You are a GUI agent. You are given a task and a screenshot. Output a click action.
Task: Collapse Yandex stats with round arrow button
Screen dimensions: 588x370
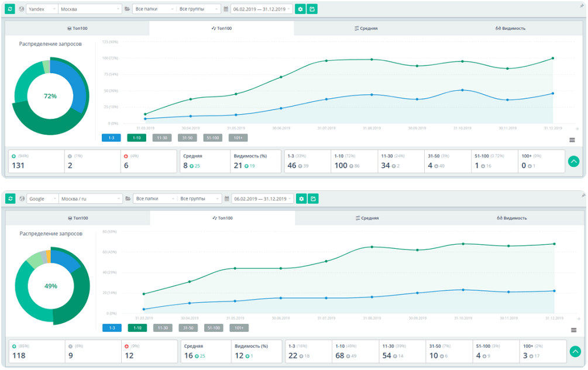[x=574, y=162]
